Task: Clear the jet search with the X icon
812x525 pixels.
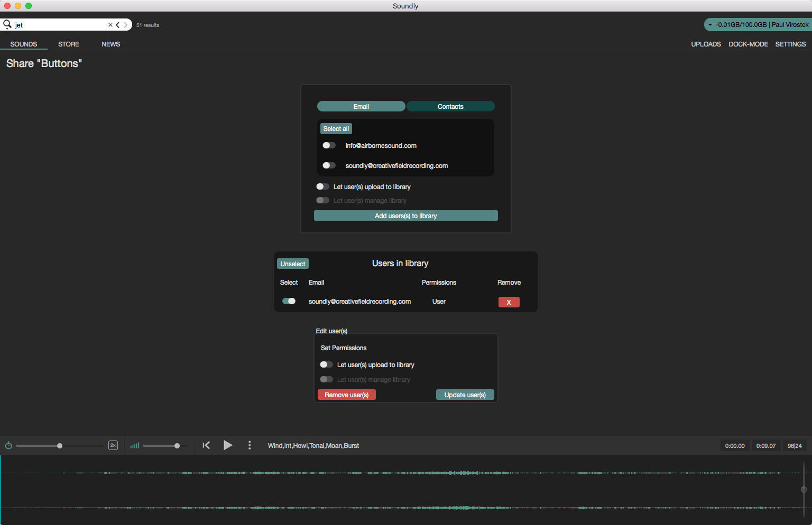Action: (x=109, y=24)
